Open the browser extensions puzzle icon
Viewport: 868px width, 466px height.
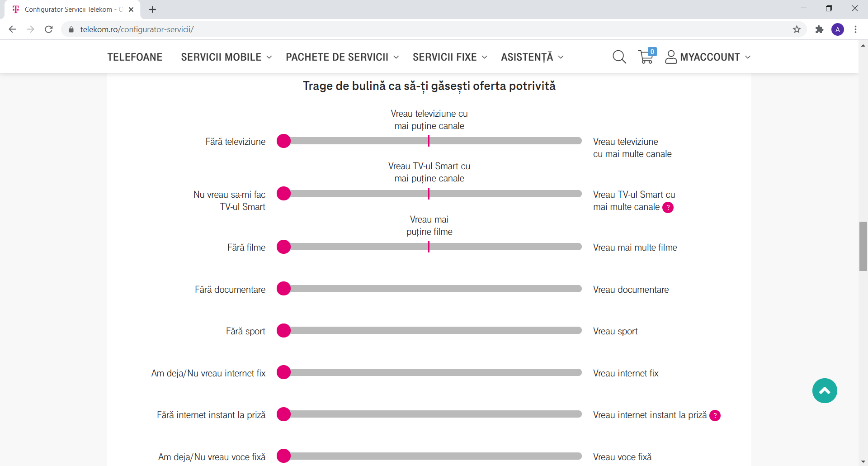(x=819, y=29)
